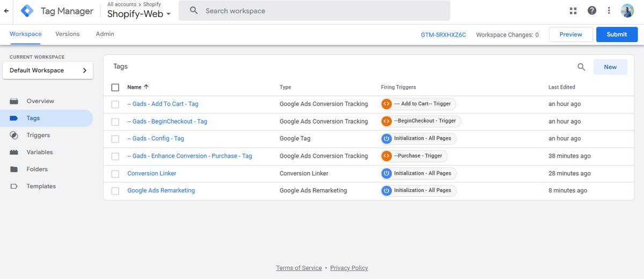Open Templates in the sidebar
Screen dimensions: 644x279
[41, 187]
